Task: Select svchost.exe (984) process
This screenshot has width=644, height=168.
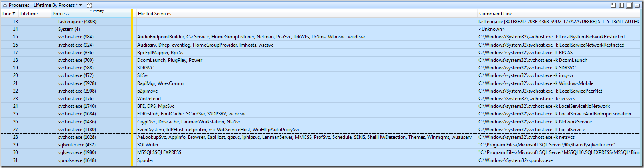Action: (x=76, y=37)
